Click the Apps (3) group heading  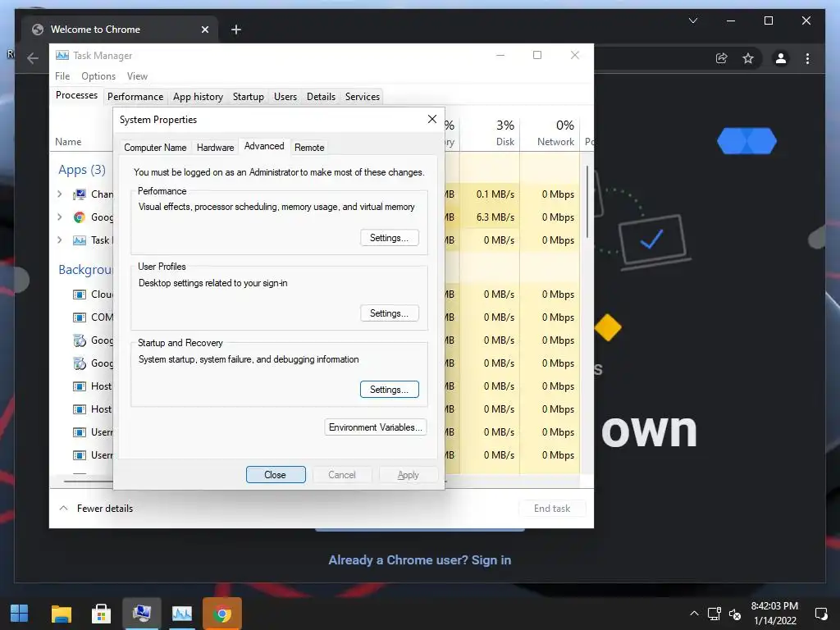pos(82,170)
